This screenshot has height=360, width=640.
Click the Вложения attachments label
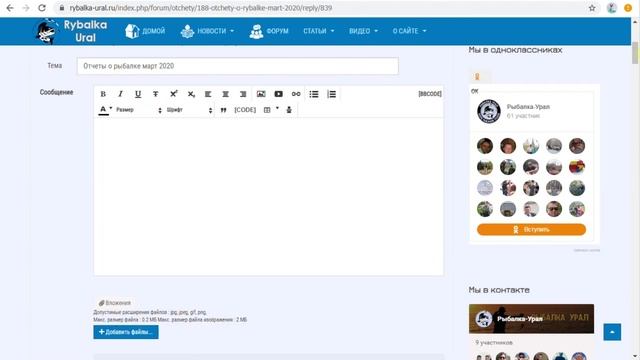point(115,303)
